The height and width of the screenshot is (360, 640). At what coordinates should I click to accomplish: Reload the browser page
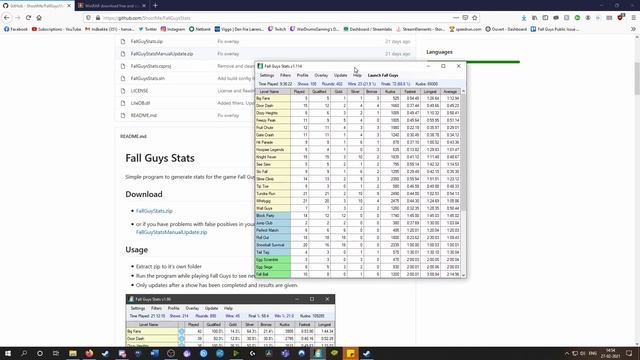[x=28, y=18]
